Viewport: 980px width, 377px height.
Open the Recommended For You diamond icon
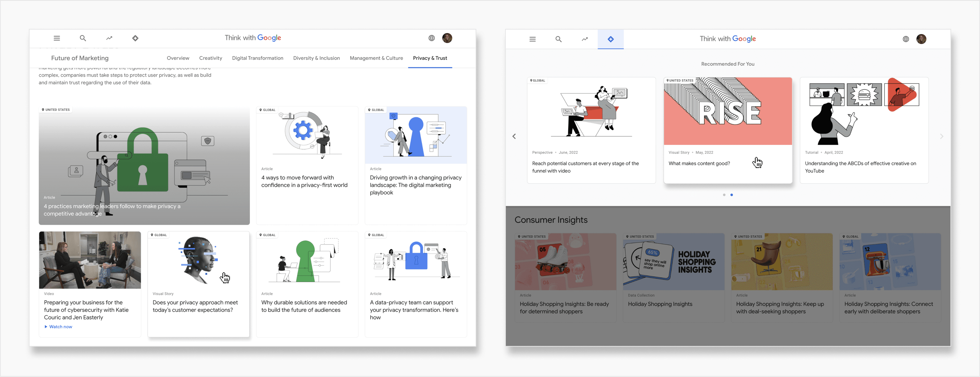point(135,38)
